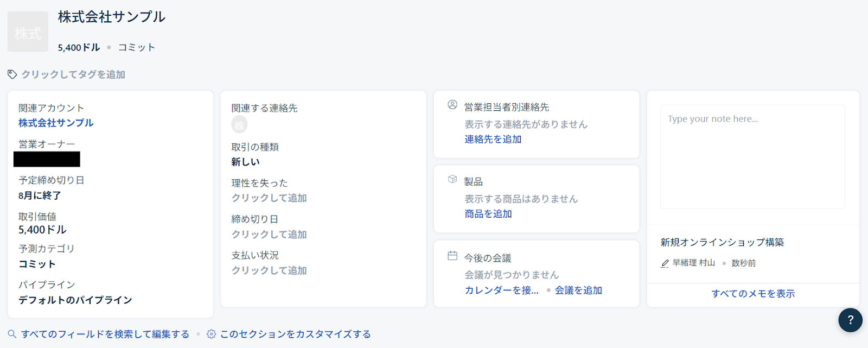Image resolution: width=868 pixels, height=348 pixels.
Task: Click すべてのメモを表示 to view all notes
Action: coord(753,294)
